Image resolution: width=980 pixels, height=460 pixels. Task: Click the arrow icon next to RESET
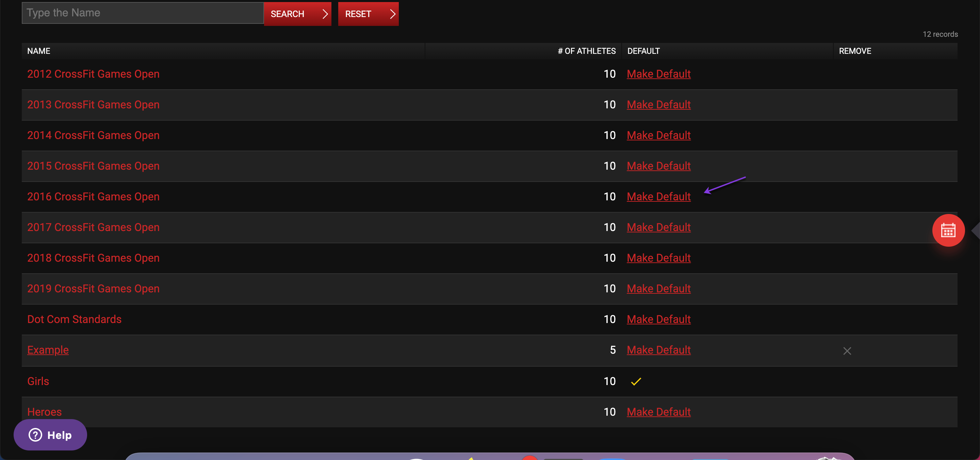point(391,13)
